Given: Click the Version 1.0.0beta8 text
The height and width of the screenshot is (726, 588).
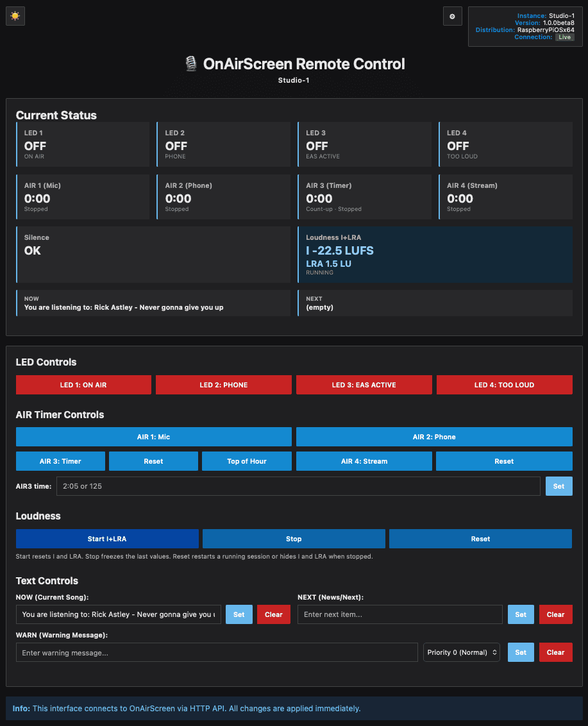Looking at the screenshot, I should 544,22.
